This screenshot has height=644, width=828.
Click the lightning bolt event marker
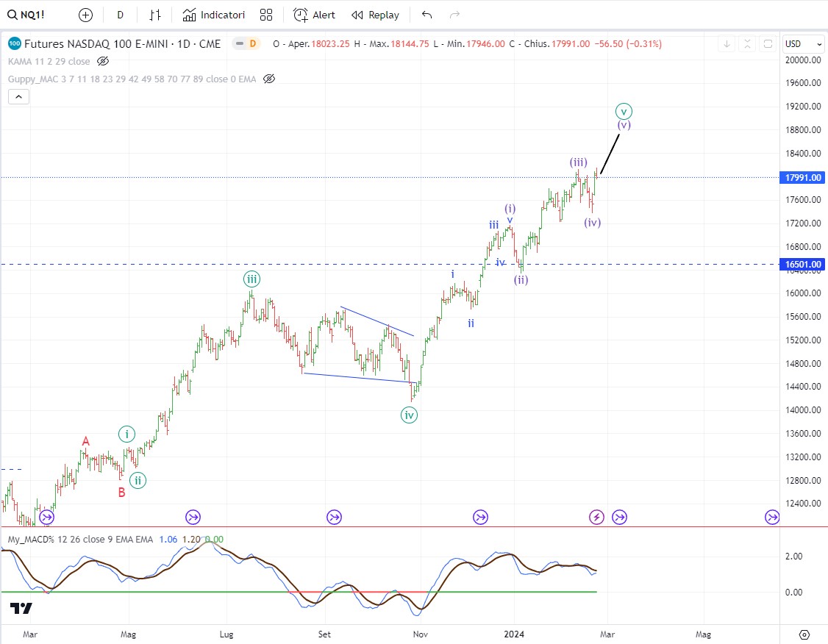tap(596, 518)
